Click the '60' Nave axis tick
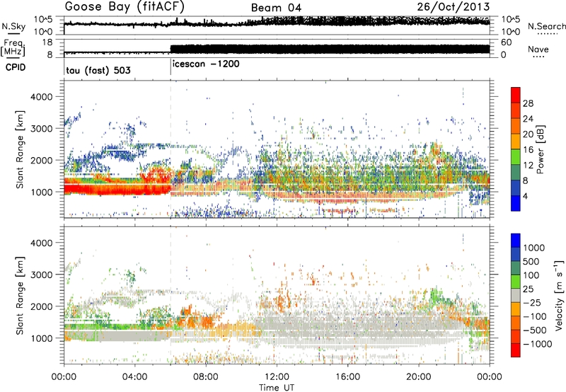The width and height of the screenshot is (566, 392). [507, 42]
